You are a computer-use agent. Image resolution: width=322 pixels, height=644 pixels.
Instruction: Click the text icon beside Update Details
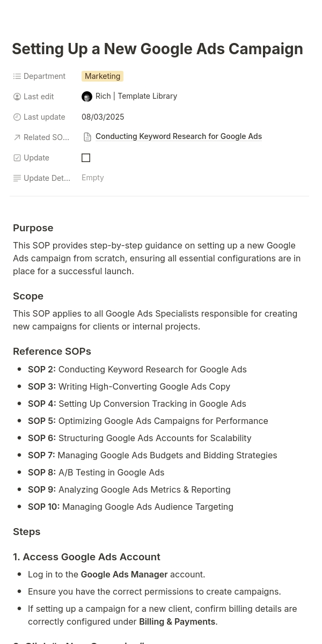point(17,178)
